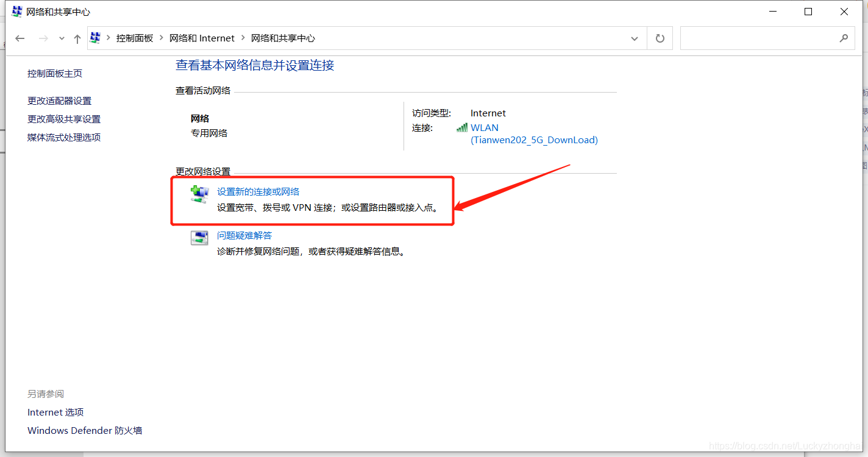Click the address bar network icon
This screenshot has height=457, width=868.
(95, 38)
